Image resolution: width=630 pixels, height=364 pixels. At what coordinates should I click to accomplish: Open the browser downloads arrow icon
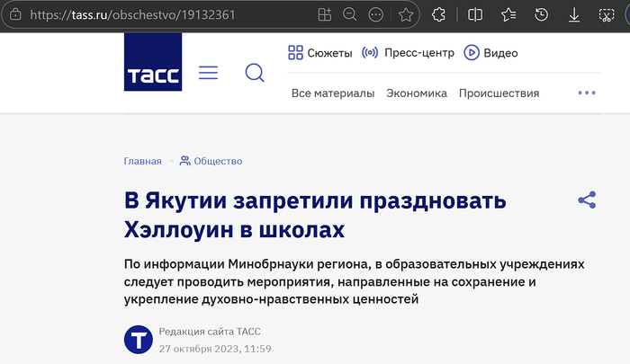point(574,15)
